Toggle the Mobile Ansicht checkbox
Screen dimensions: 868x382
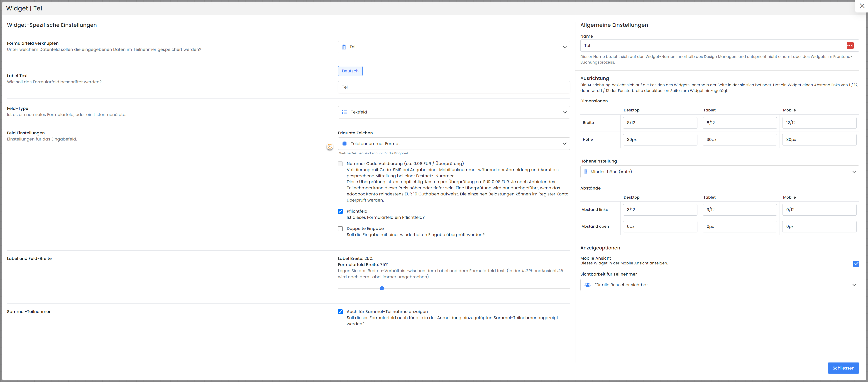pos(856,264)
